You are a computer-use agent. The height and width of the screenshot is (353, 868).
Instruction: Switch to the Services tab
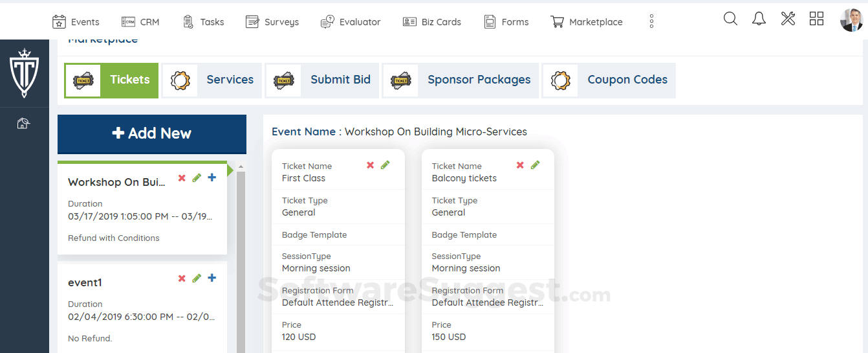click(x=212, y=80)
